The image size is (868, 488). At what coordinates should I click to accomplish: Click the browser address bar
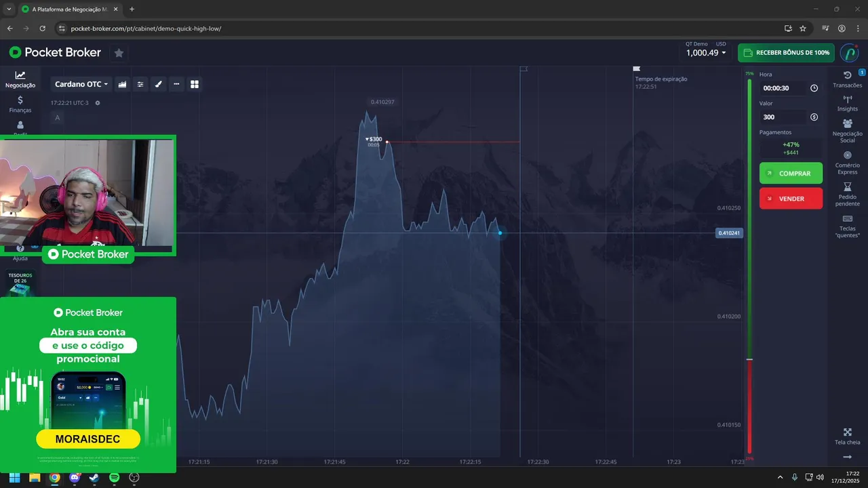[417, 28]
